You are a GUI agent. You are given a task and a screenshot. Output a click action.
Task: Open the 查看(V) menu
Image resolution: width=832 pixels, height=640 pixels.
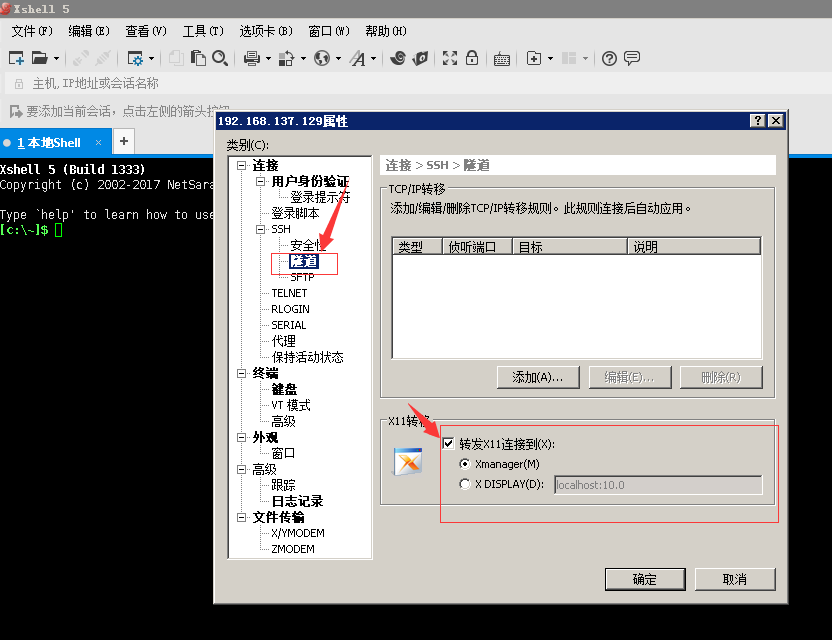146,31
